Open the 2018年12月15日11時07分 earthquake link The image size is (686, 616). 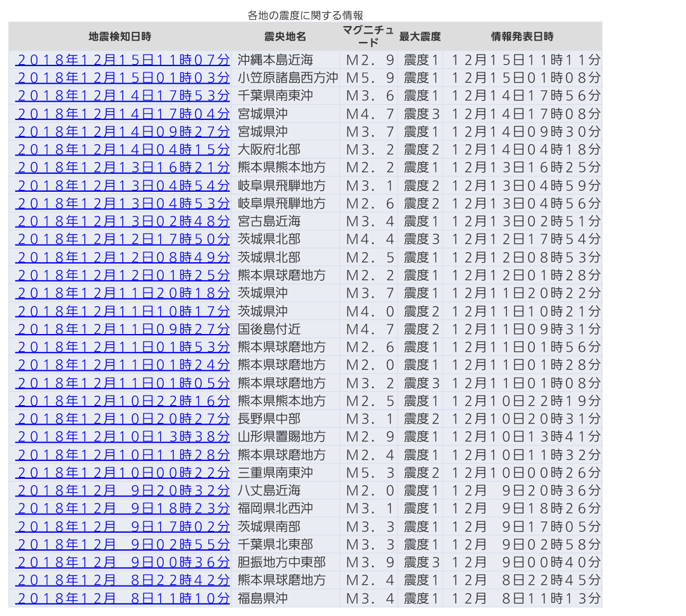point(123,60)
